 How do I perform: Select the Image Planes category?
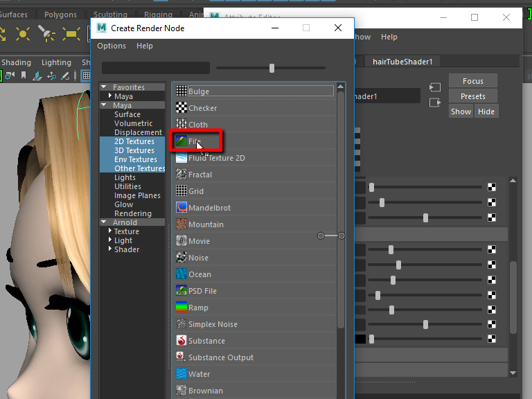(137, 195)
